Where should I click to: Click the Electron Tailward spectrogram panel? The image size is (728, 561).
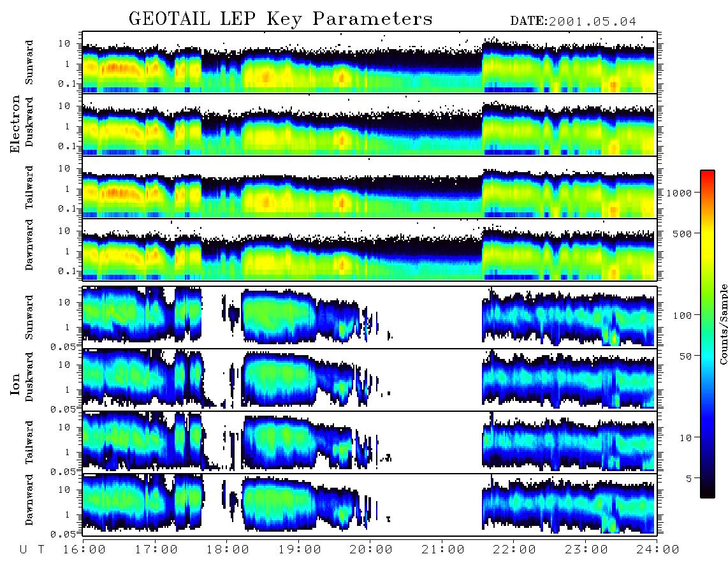[x=370, y=187]
